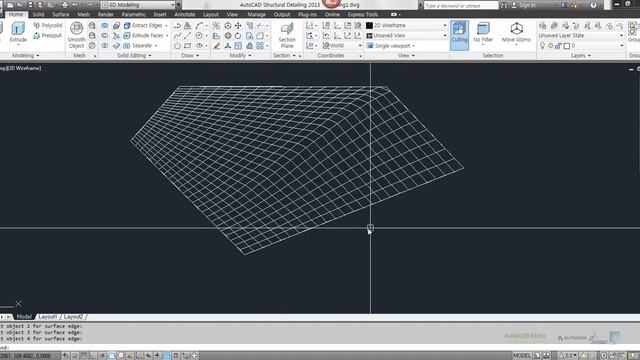Select the Move tool in Modify panel
Screen dimensions: 640x360
coord(238,25)
